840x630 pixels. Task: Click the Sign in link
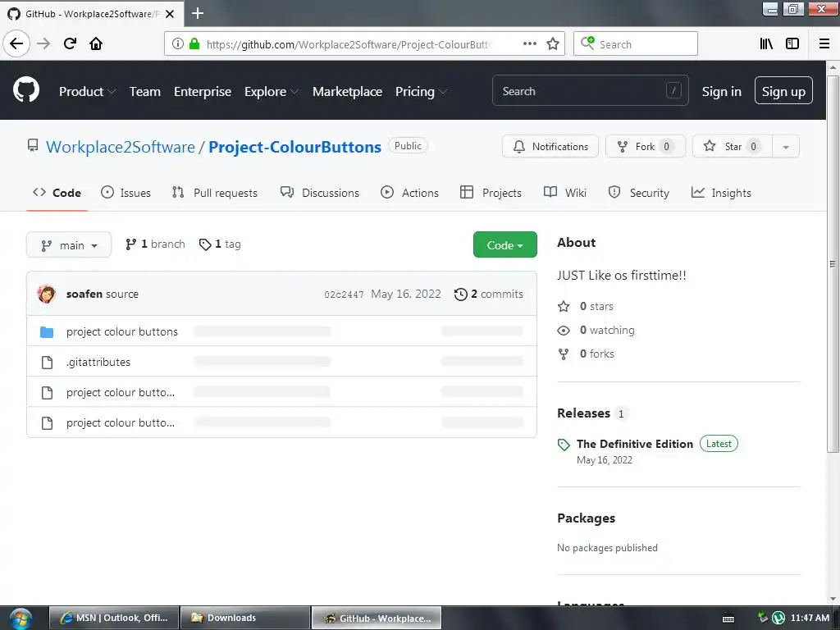point(722,92)
